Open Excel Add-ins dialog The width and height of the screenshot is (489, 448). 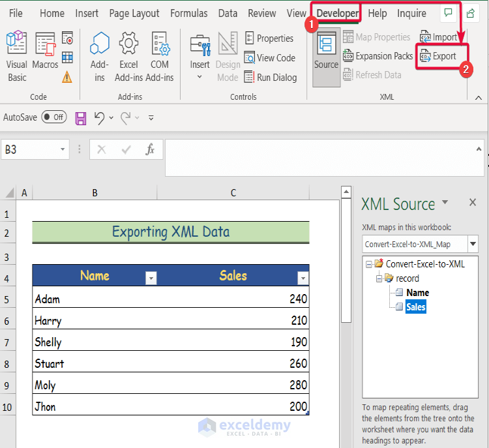pos(128,57)
